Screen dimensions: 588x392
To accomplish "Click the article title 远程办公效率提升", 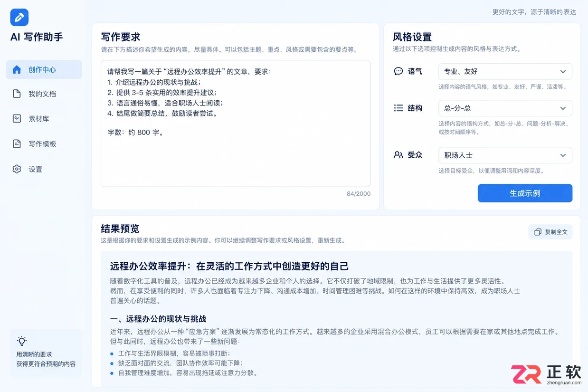I will pos(229,266).
